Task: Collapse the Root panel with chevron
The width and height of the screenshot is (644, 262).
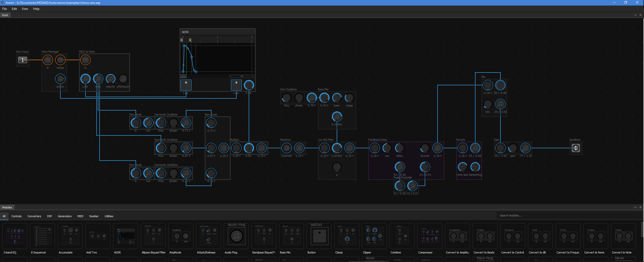Action: click(x=635, y=15)
